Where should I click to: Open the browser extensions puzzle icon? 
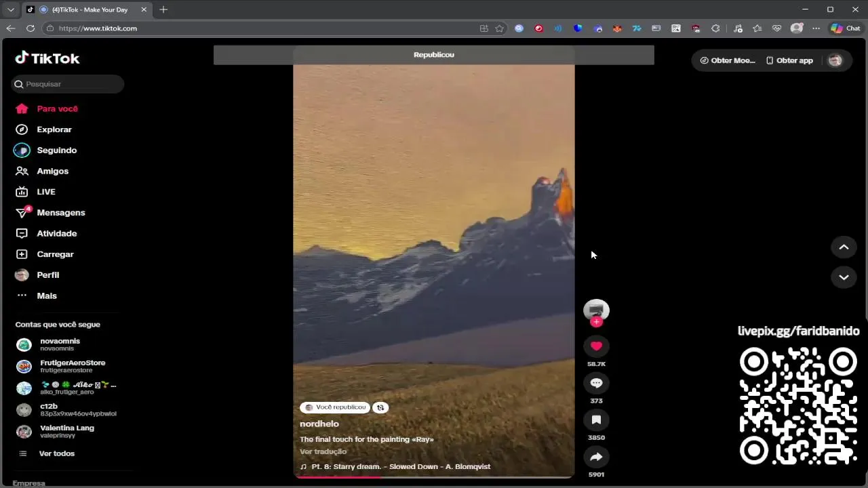click(x=715, y=28)
